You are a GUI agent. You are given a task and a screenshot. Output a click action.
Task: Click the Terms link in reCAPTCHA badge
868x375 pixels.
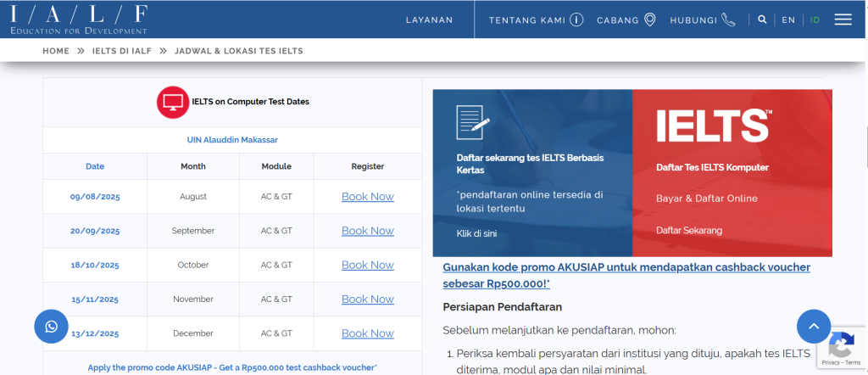[x=853, y=362]
